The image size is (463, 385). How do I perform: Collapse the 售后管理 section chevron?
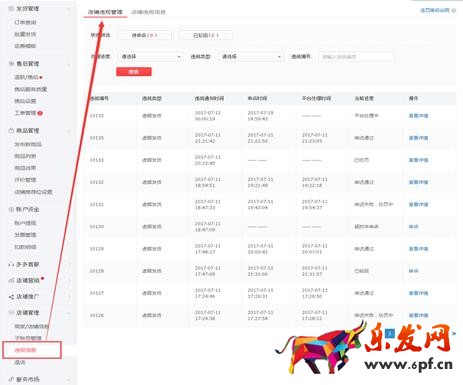69,64
